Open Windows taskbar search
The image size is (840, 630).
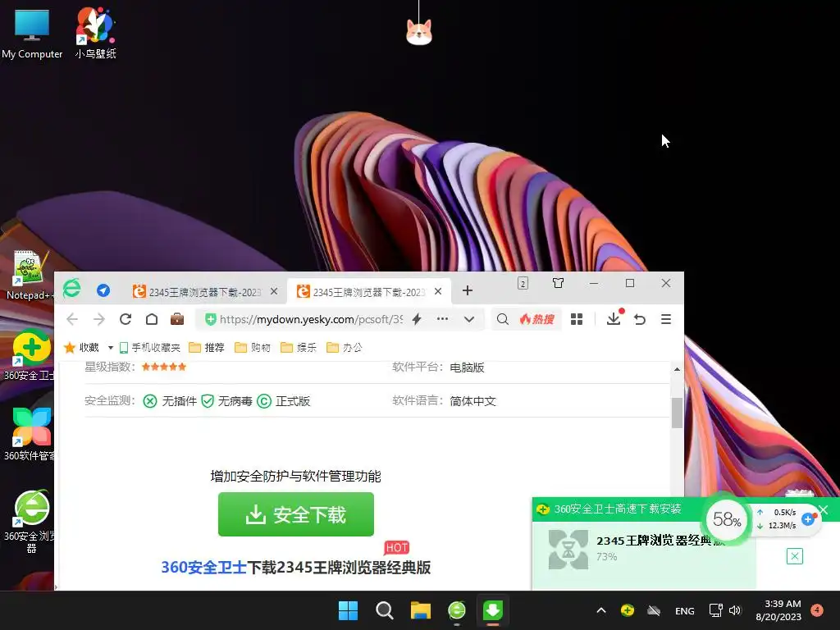click(385, 610)
